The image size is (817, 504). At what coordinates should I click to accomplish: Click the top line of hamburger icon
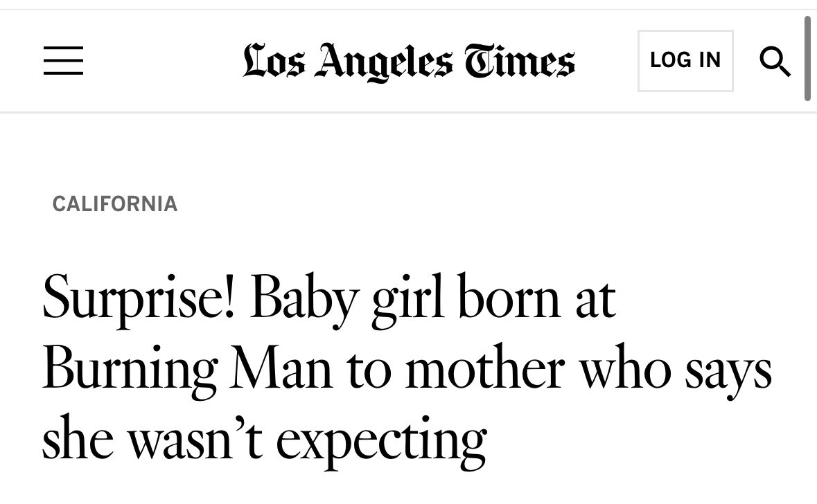click(63, 47)
